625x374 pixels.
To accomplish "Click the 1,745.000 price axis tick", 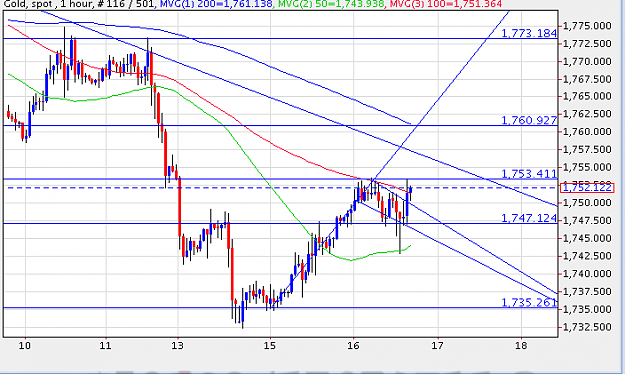I will pyautogui.click(x=587, y=238).
